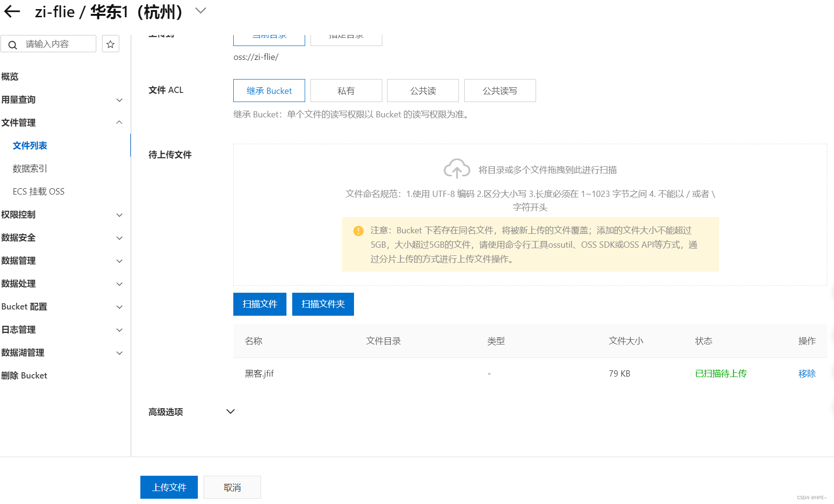Select the 公共读写 ACL option
Screen dimensions: 834x504
pyautogui.click(x=500, y=91)
